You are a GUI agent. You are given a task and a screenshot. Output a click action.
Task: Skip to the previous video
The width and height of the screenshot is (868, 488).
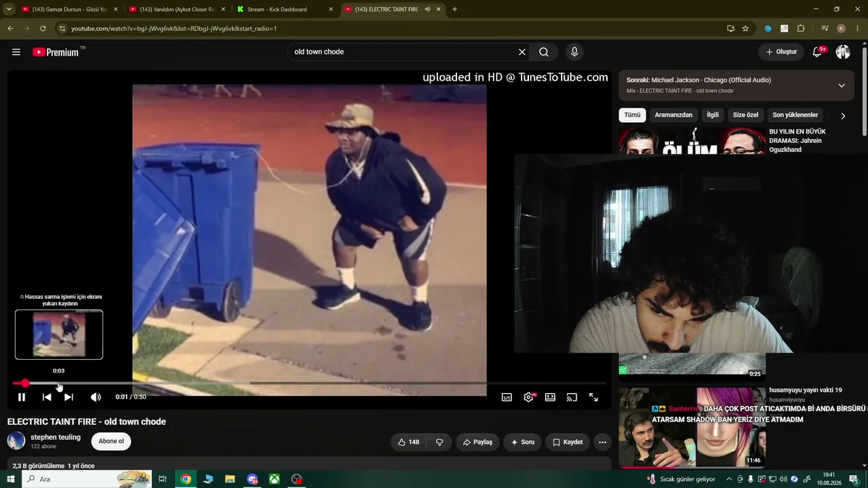pyautogui.click(x=47, y=397)
